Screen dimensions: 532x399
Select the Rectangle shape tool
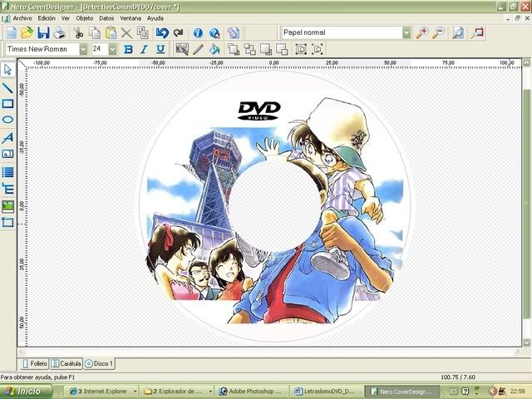pyautogui.click(x=8, y=104)
